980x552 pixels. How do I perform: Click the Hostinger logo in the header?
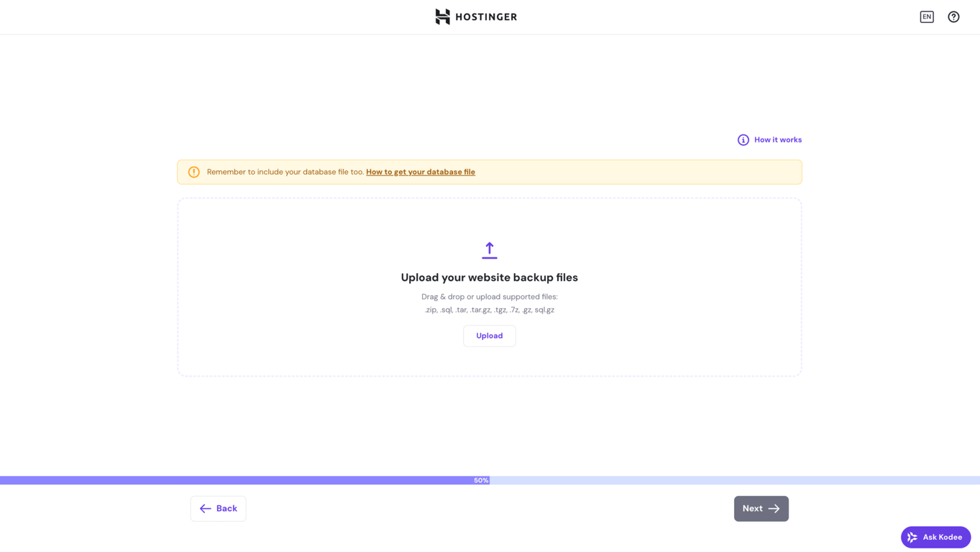click(x=475, y=17)
